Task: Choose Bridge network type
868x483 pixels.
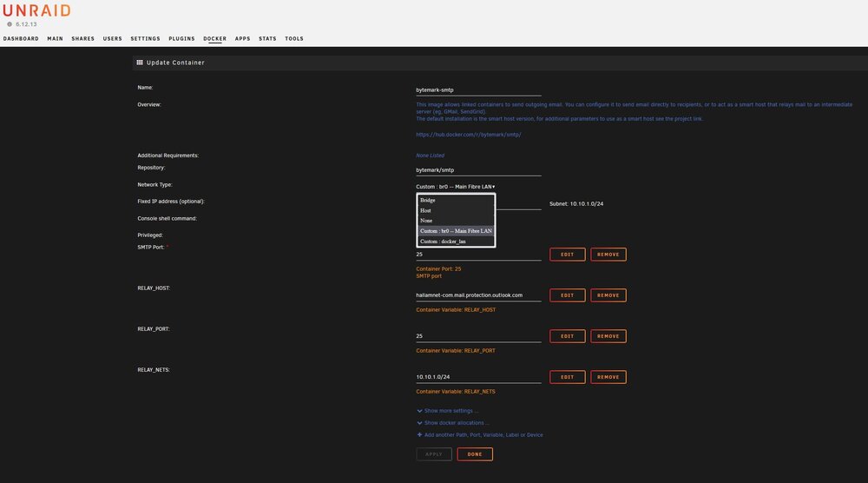Action: 456,200
